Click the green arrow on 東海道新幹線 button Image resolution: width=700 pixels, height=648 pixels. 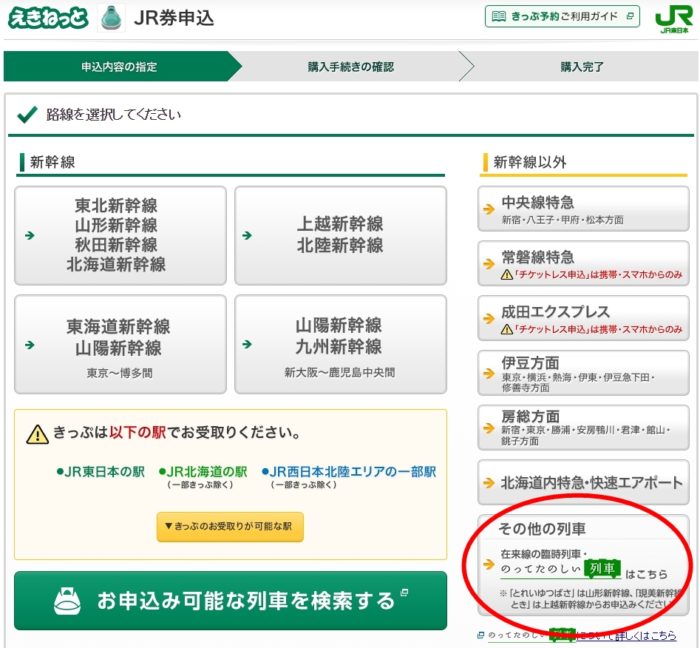click(30, 345)
